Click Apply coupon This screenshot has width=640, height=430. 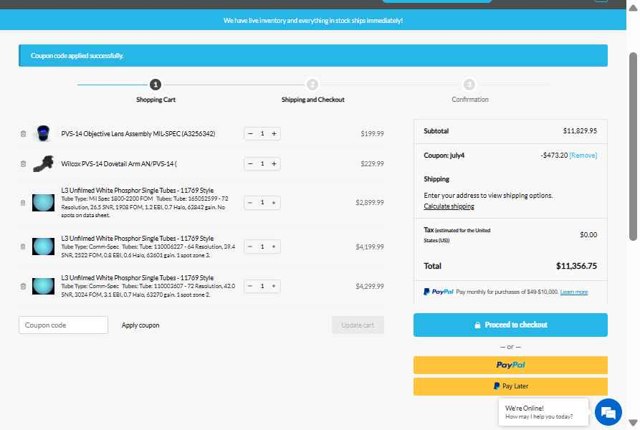pyautogui.click(x=140, y=325)
